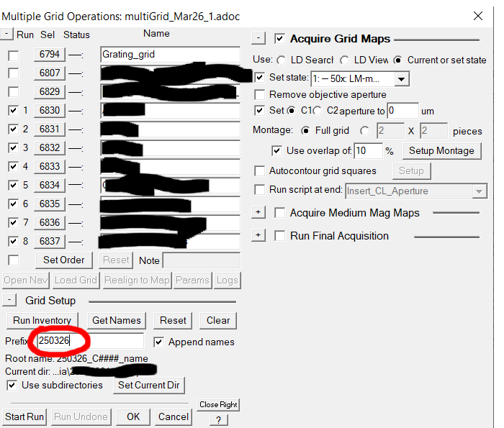This screenshot has height=428, width=504.
Task: Select the LD View radio option
Action: [x=345, y=60]
